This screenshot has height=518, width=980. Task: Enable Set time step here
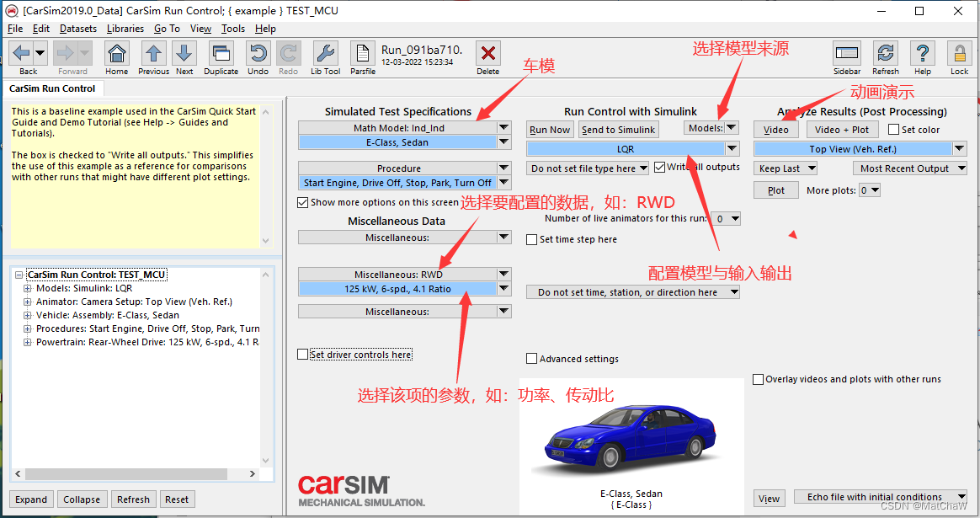531,239
